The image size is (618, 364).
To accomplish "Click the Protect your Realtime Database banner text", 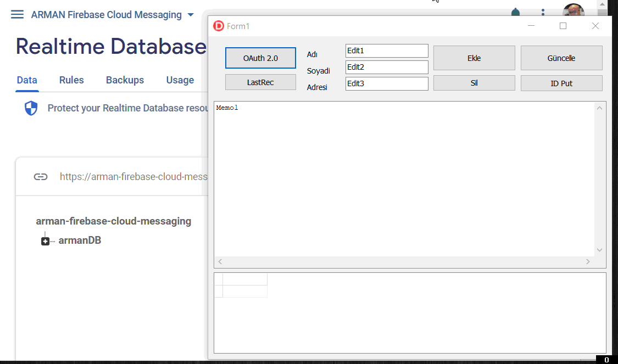I will click(x=128, y=108).
